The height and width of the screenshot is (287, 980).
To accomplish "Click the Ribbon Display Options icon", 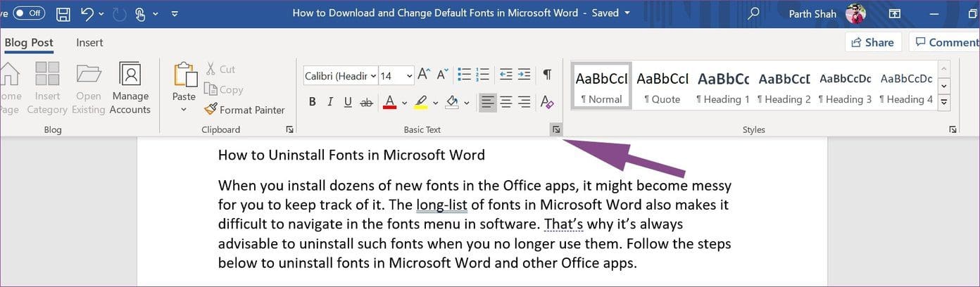I will 895,13.
